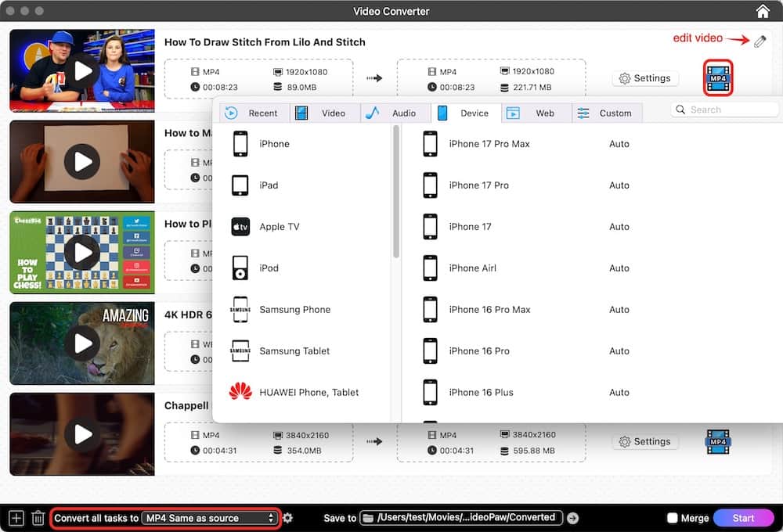Select the Apple TV device option
Screen dimensions: 783x532
point(280,226)
